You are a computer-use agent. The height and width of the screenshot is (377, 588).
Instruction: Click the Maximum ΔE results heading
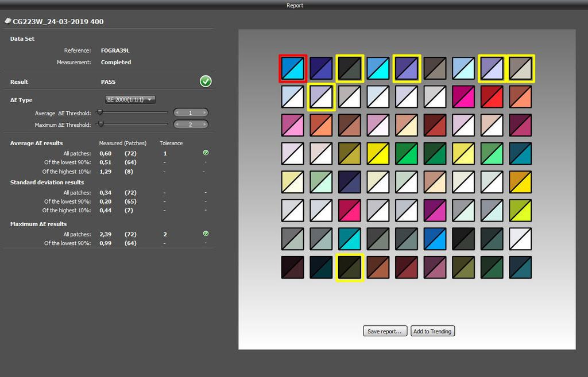[x=38, y=224]
